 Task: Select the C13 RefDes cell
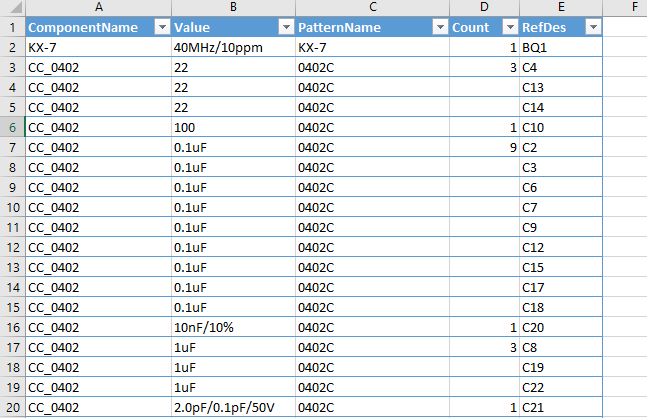(x=561, y=87)
